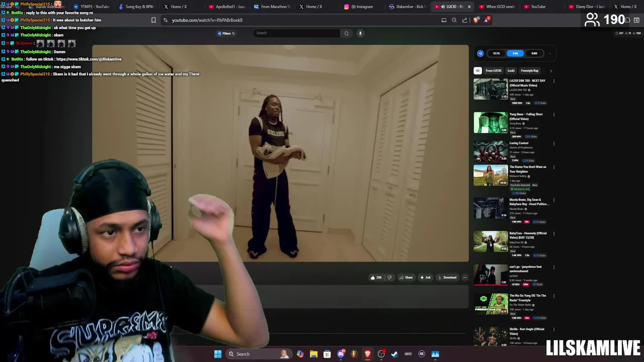Click the like button showing 26K

(376, 278)
